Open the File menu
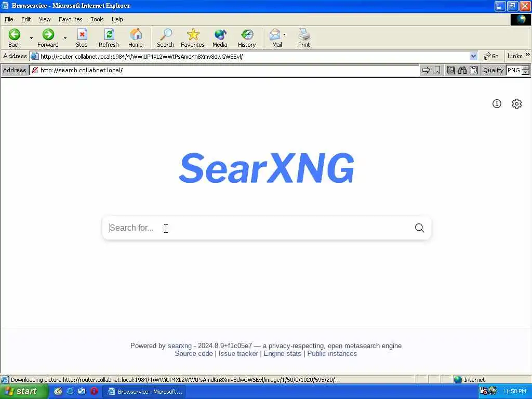 (9, 19)
